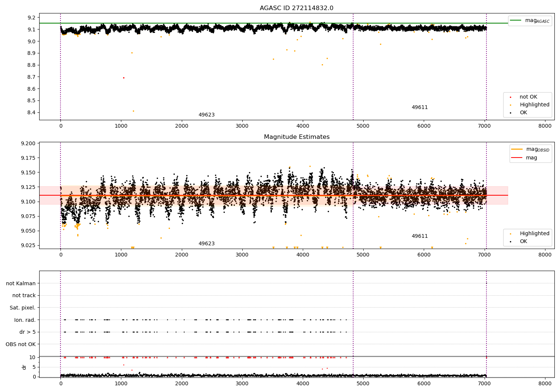Click the '9.200' y-axis tick label
The image size is (560, 392).
click(x=29, y=144)
